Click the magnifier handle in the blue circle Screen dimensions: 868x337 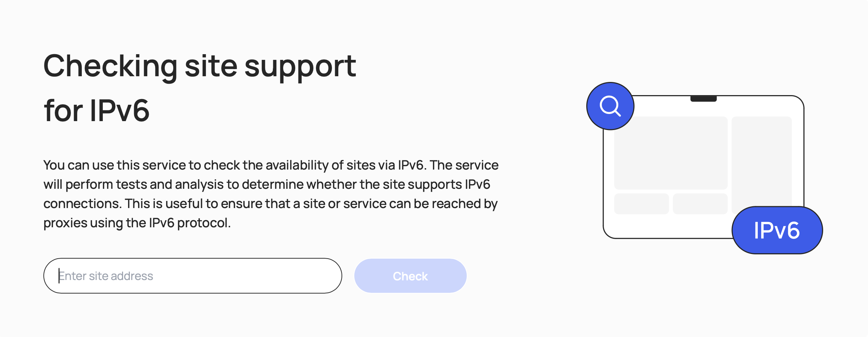618,114
